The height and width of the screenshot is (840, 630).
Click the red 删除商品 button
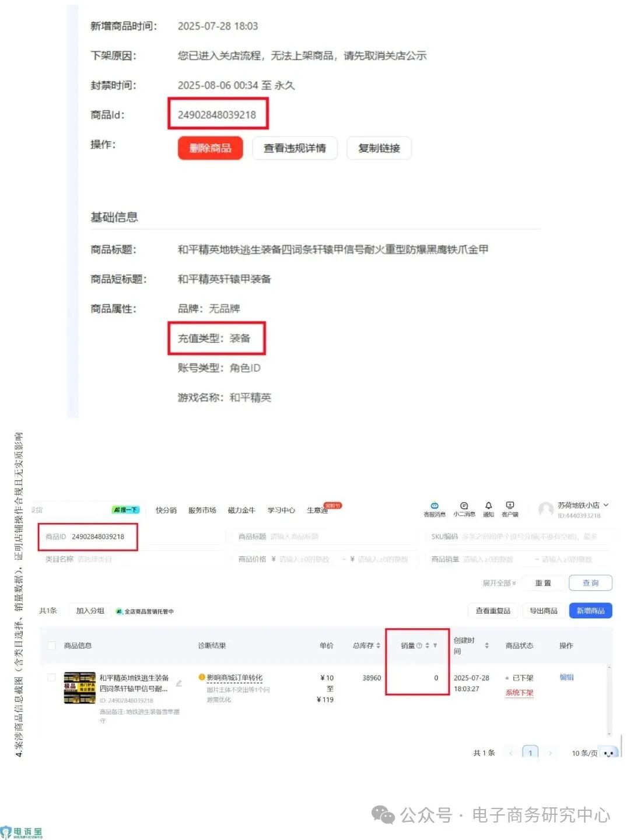point(210,148)
